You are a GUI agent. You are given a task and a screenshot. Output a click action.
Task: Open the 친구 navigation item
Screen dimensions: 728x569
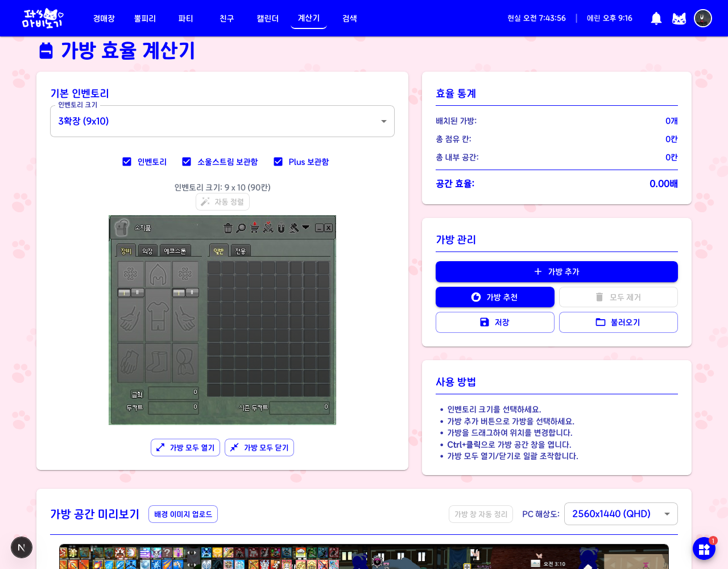click(227, 18)
